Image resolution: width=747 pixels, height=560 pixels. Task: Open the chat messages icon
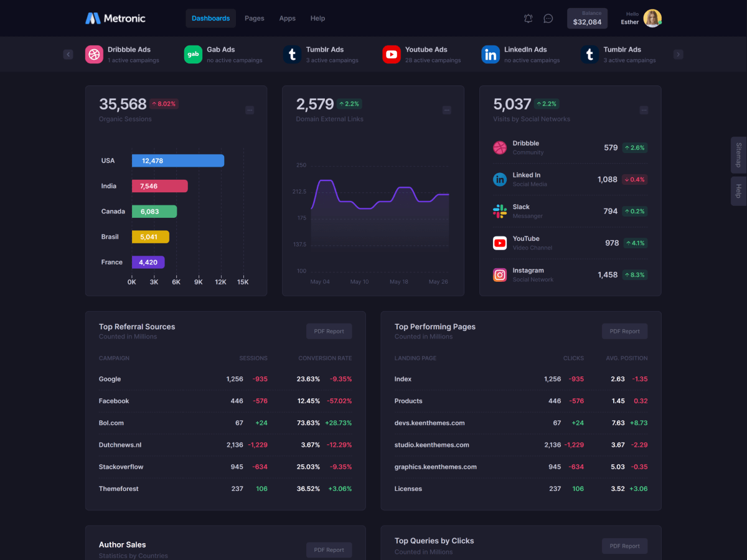[548, 19]
